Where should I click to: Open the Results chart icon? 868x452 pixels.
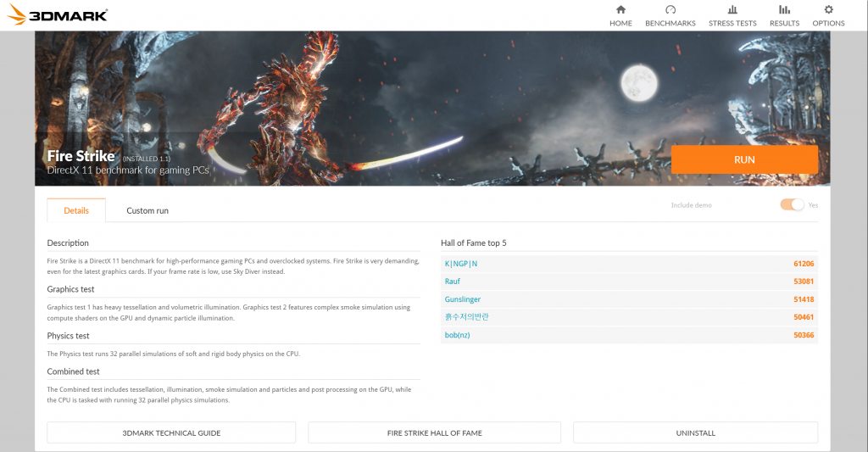click(784, 10)
